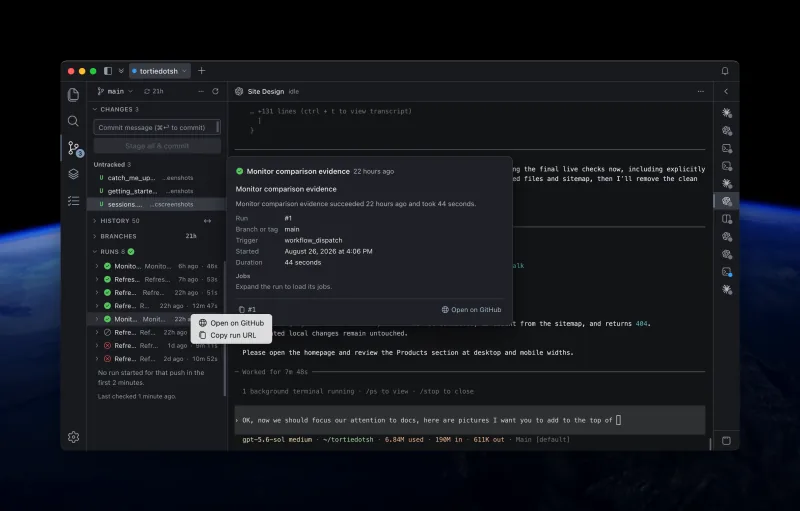Image resolution: width=800 pixels, height=511 pixels.
Task: Open the tortiedotsh tab dropdown chevron
Action: (185, 71)
